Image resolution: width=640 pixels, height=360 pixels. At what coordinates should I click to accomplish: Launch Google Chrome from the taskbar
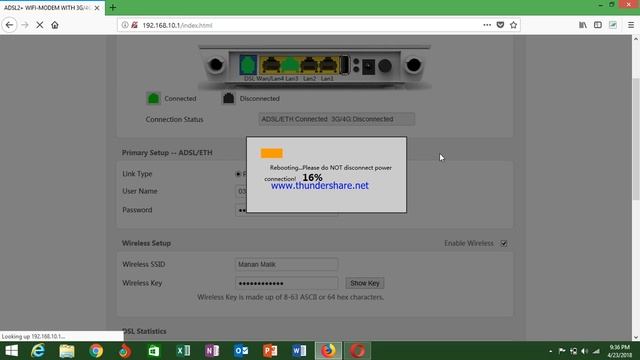point(96,351)
